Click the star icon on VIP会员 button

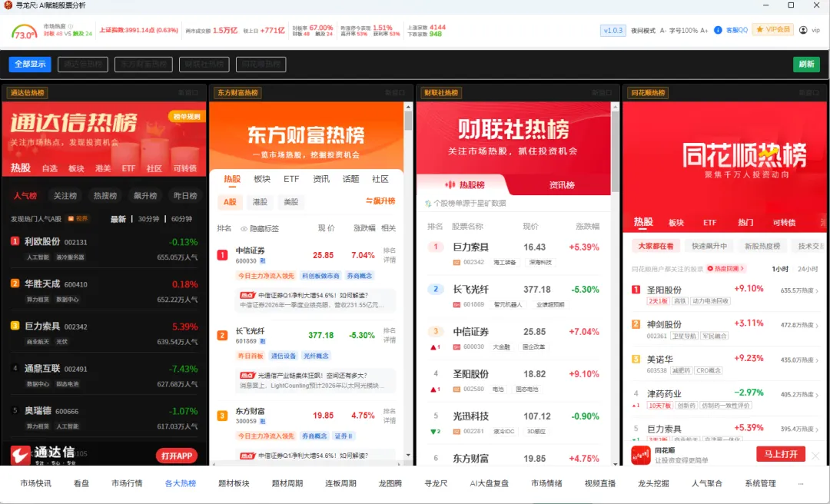click(759, 30)
